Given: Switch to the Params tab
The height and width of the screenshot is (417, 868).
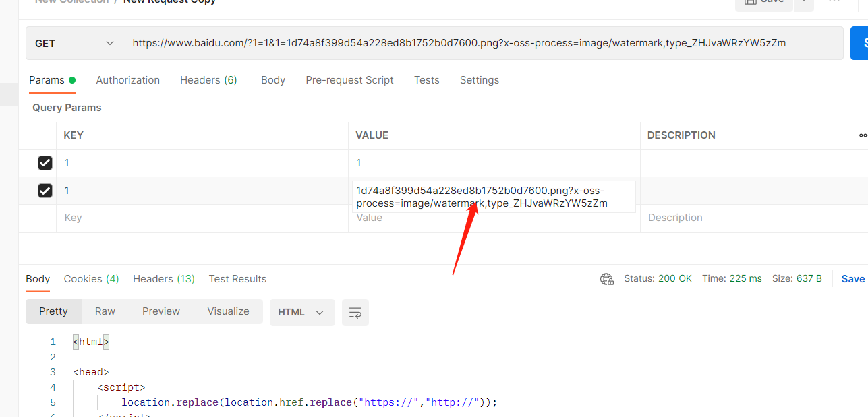Looking at the screenshot, I should point(52,80).
